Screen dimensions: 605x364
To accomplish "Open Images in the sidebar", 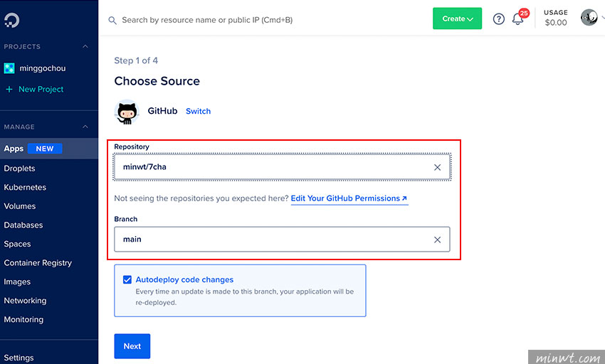I will click(x=17, y=282).
